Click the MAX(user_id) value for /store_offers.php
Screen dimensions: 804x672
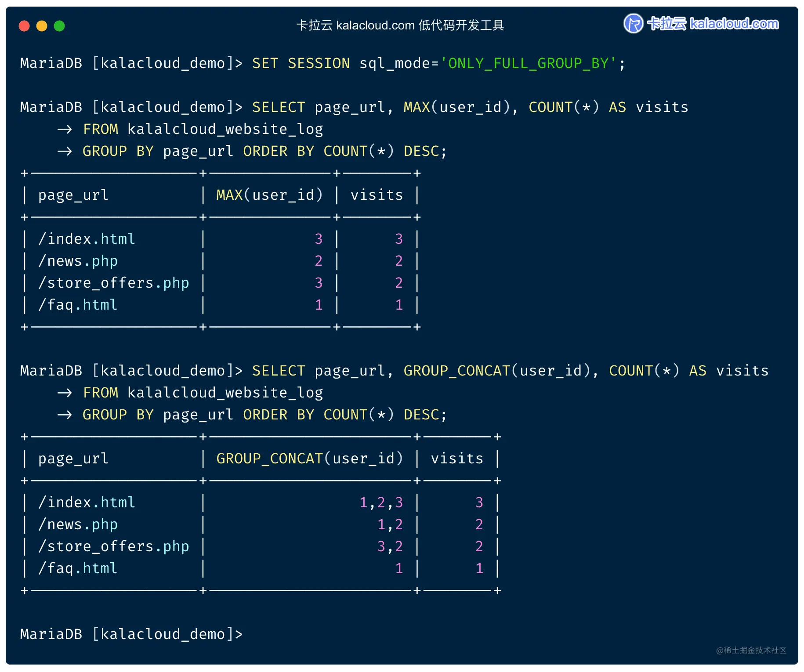(x=319, y=283)
